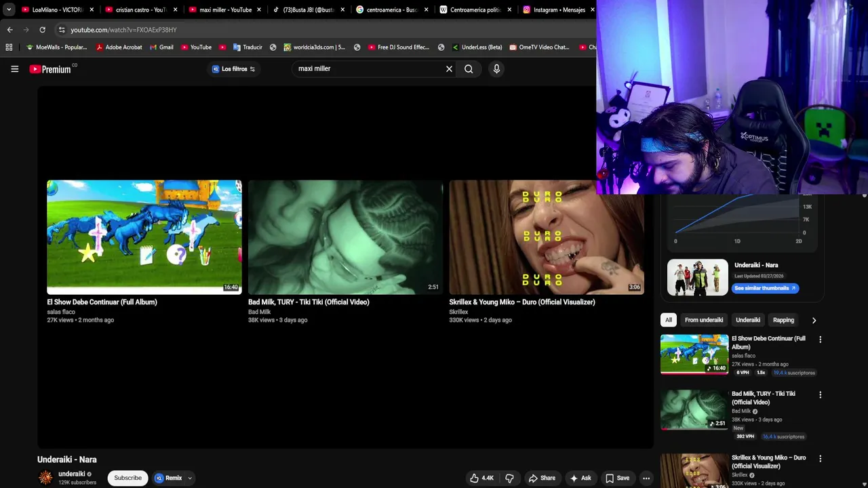The width and height of the screenshot is (868, 488).
Task: Open site information icon in address bar
Action: point(62,30)
